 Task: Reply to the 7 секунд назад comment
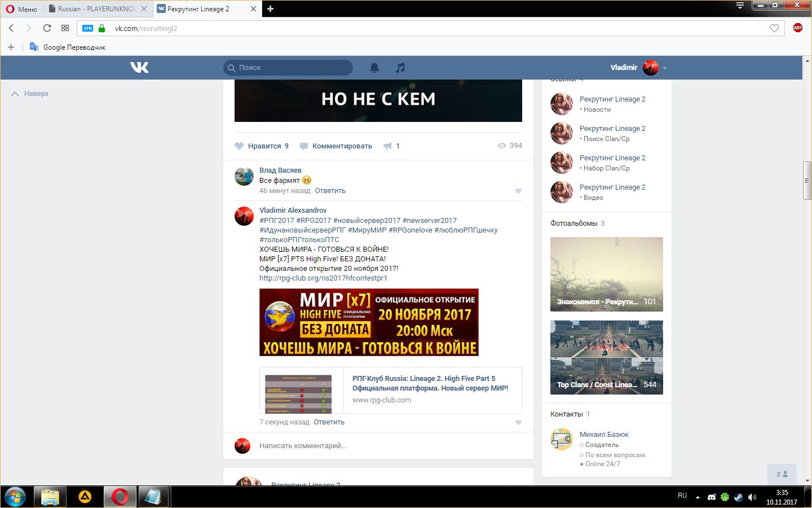329,422
